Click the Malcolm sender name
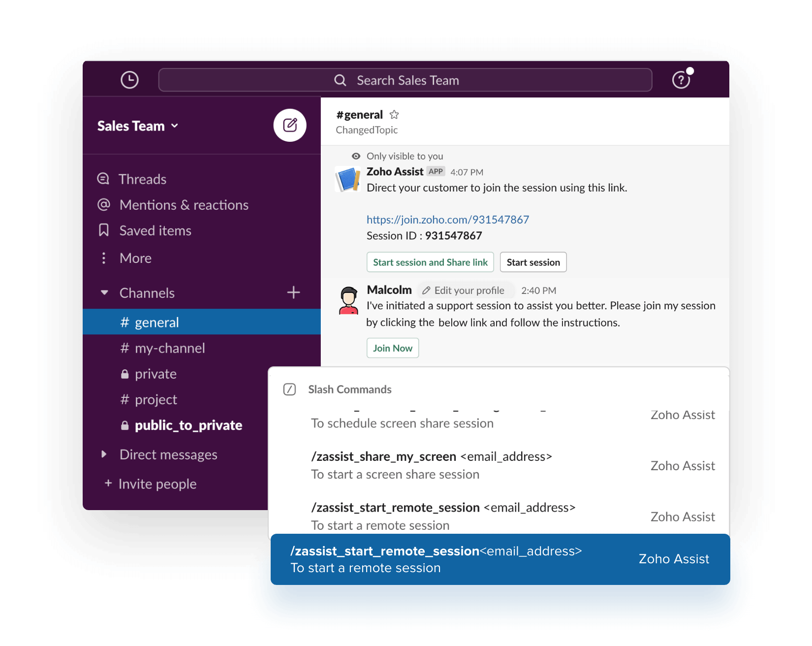 [x=389, y=290]
